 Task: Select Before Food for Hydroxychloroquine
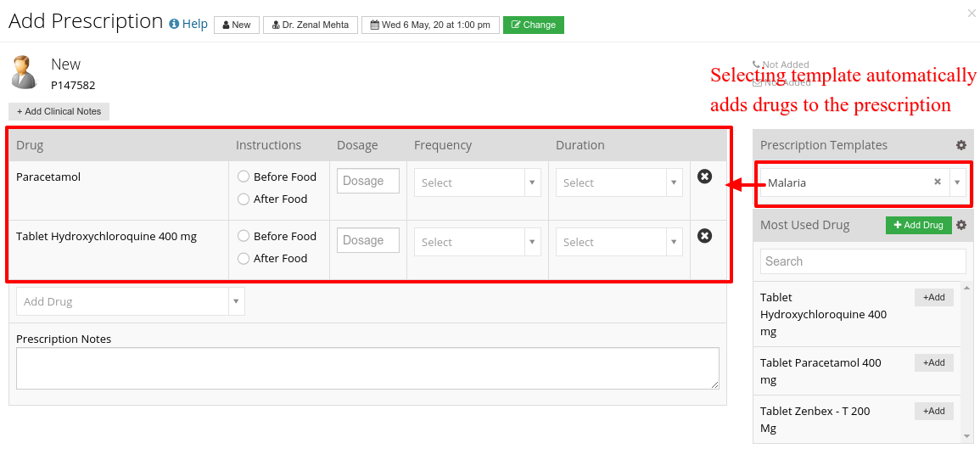coord(244,236)
